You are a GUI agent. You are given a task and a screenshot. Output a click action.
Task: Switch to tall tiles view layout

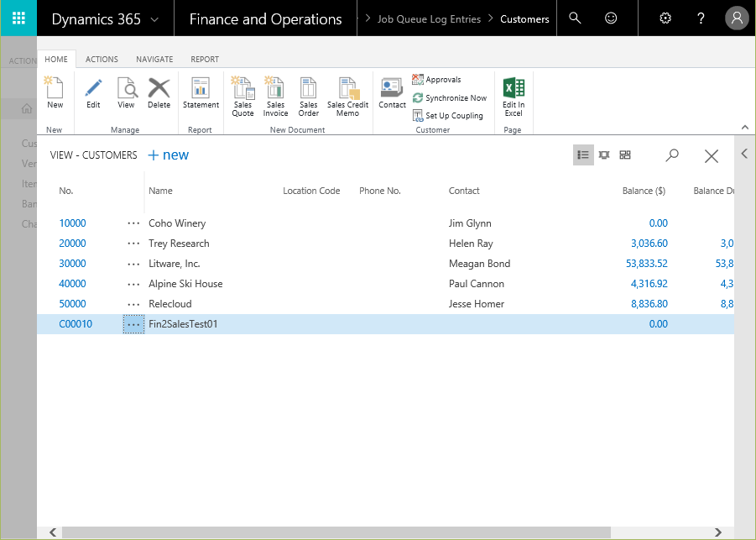(x=604, y=155)
